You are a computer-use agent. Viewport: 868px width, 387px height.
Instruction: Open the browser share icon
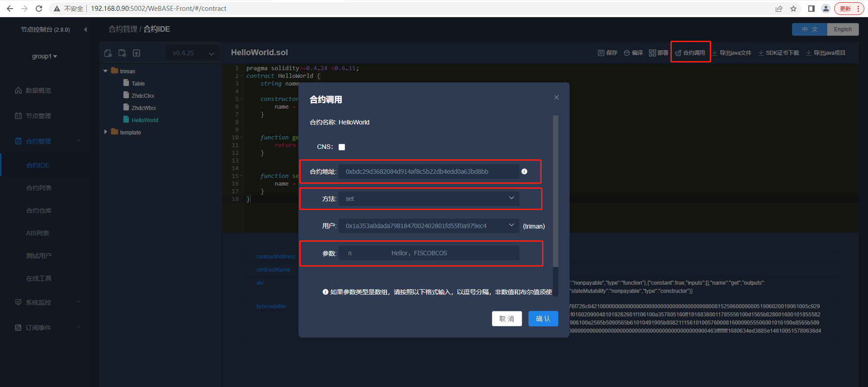pyautogui.click(x=779, y=9)
